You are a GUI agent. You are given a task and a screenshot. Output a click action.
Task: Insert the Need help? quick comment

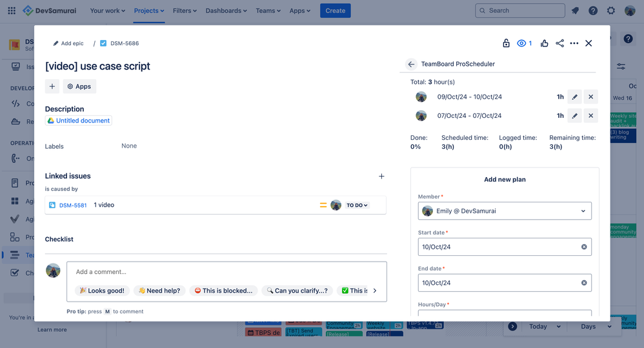point(159,291)
